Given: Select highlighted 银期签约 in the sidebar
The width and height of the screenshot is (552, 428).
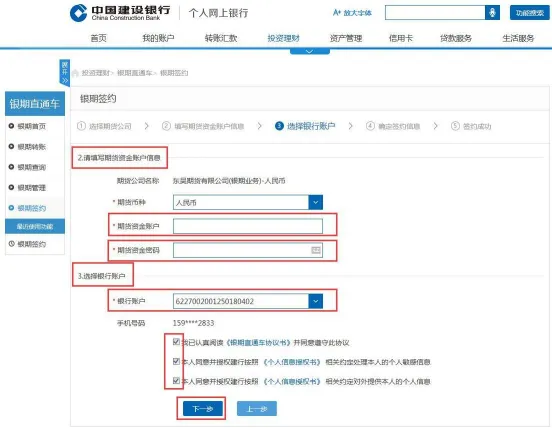Looking at the screenshot, I should click(27, 208).
